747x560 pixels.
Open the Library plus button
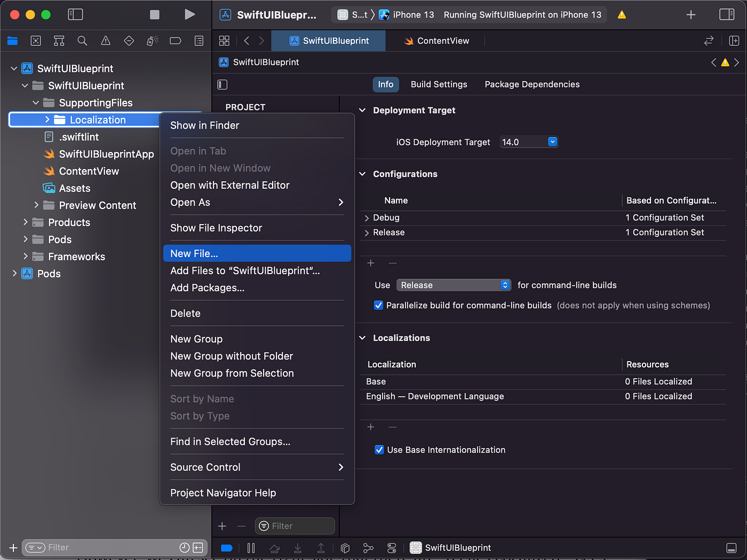click(691, 15)
